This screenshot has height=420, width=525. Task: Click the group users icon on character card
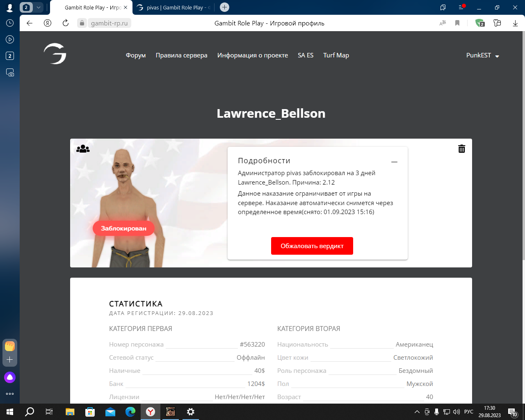(x=83, y=149)
